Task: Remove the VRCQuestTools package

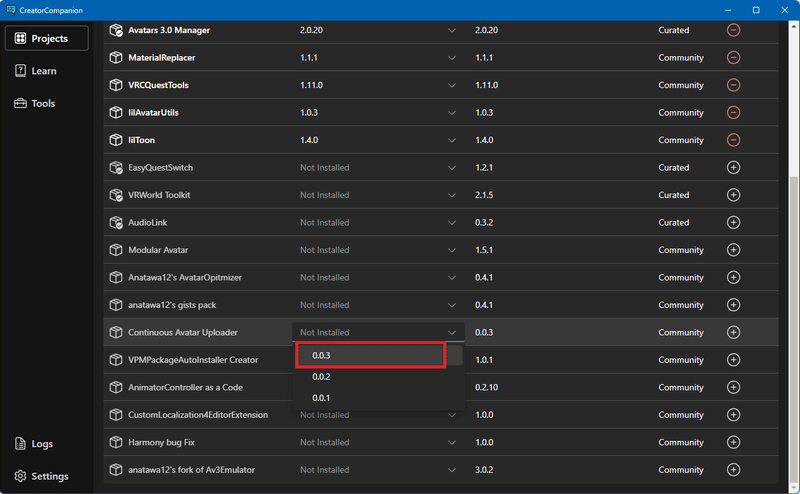Action: click(x=733, y=85)
